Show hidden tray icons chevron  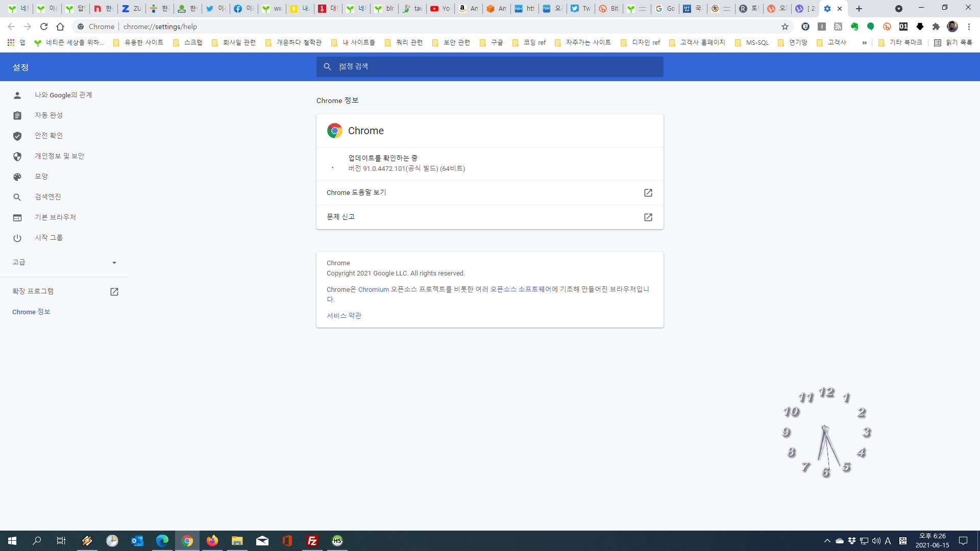click(x=827, y=541)
